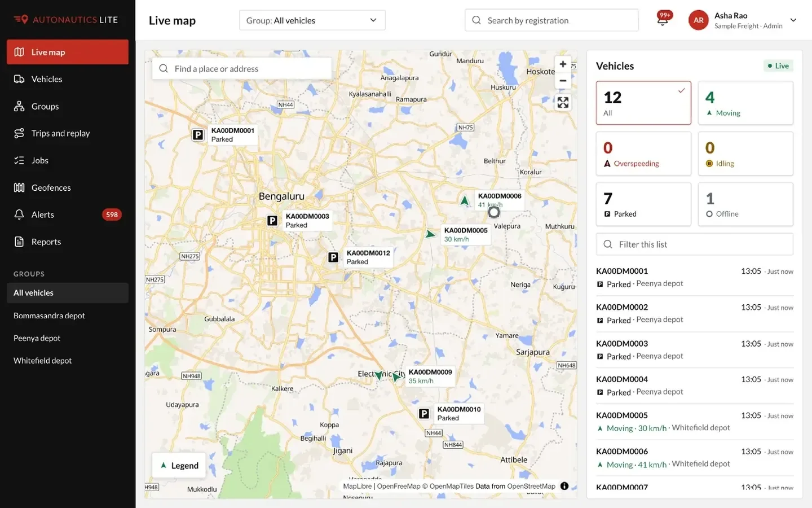
Task: Filter vehicles by Idling status card
Action: tap(745, 154)
